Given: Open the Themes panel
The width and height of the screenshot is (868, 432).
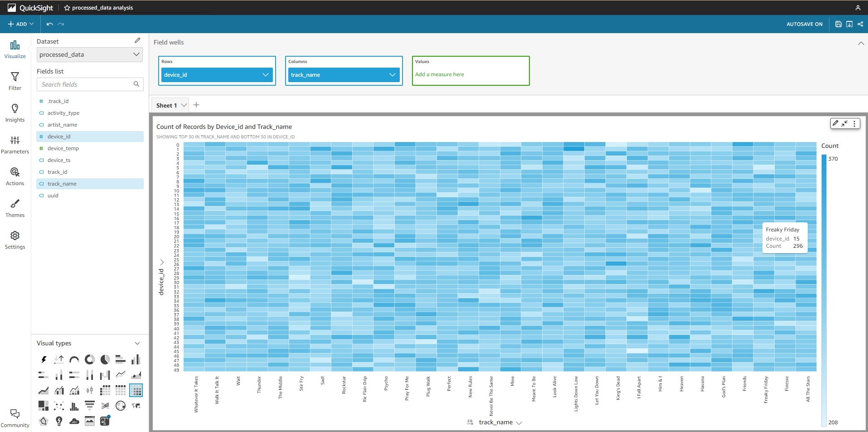Looking at the screenshot, I should coord(15,208).
